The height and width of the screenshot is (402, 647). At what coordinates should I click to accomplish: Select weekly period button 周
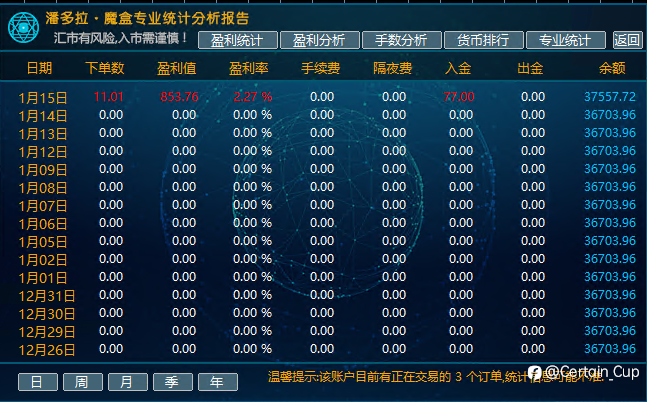(x=83, y=382)
